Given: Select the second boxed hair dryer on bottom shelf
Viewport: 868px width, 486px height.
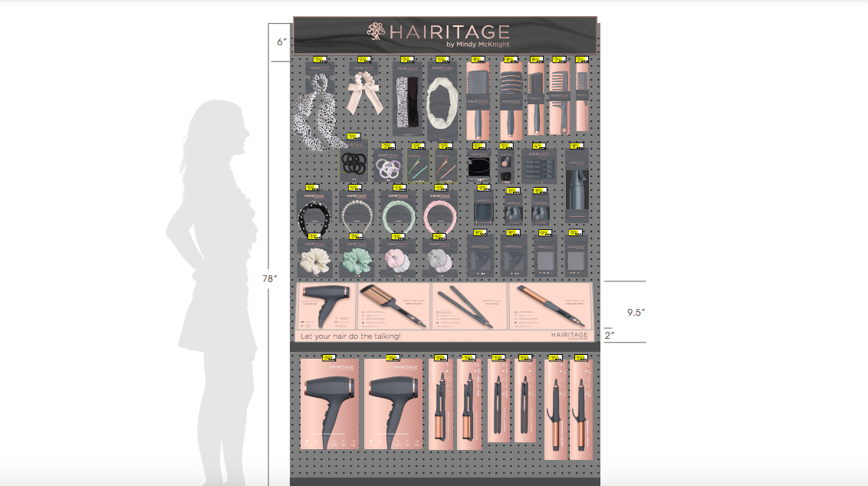Looking at the screenshot, I should [393, 404].
